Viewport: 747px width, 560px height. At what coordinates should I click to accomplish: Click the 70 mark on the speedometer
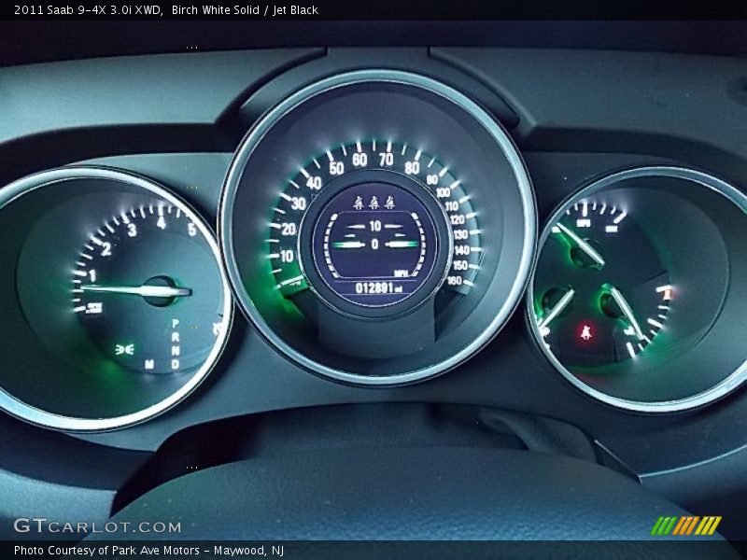click(x=387, y=160)
